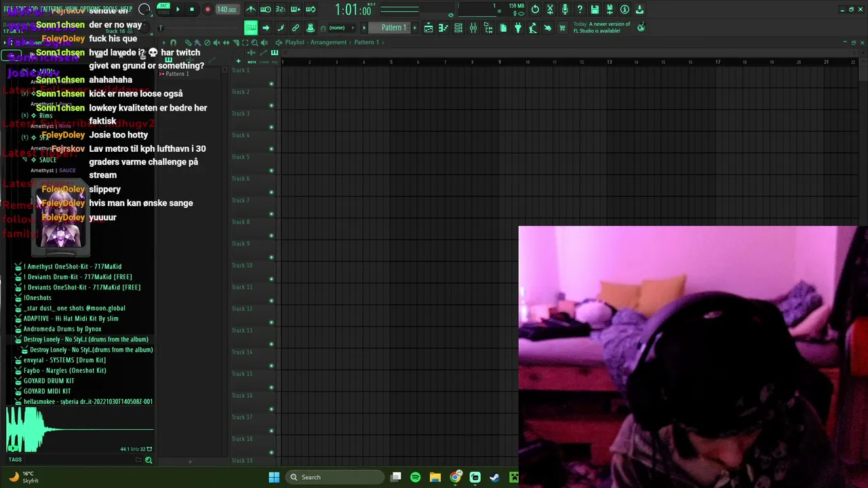Open Steam from the taskbar
This screenshot has height=488, width=868.
click(495, 477)
